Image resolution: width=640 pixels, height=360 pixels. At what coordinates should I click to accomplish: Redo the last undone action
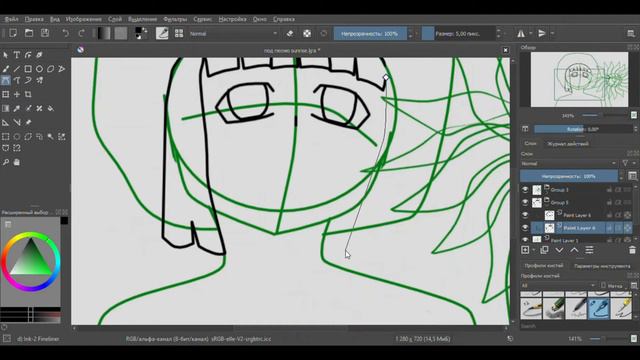click(81, 33)
